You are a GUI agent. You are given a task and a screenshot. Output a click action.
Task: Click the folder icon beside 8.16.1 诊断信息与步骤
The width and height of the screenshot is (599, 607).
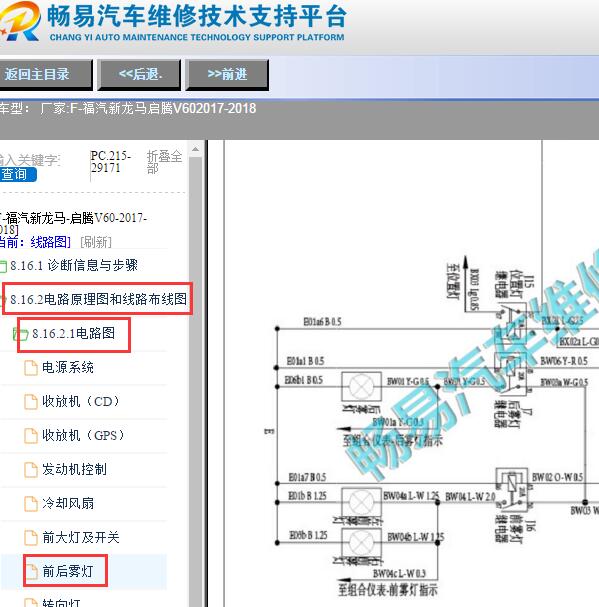coord(3,266)
